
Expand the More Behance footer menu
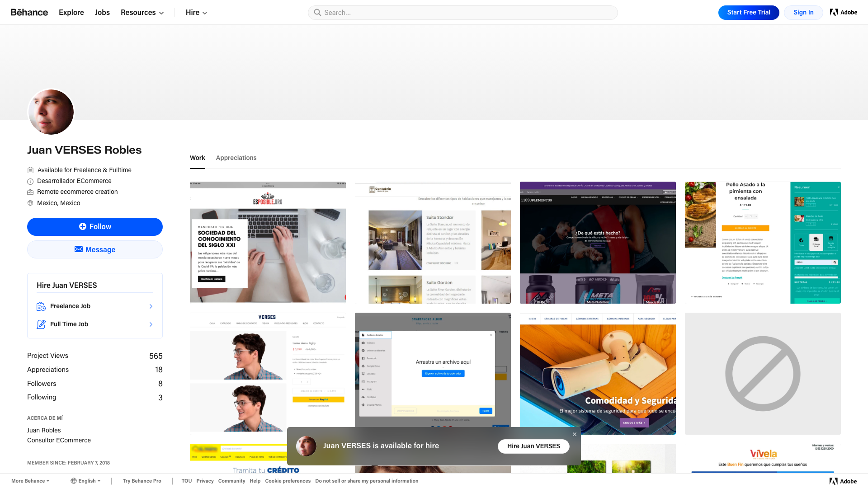30,481
